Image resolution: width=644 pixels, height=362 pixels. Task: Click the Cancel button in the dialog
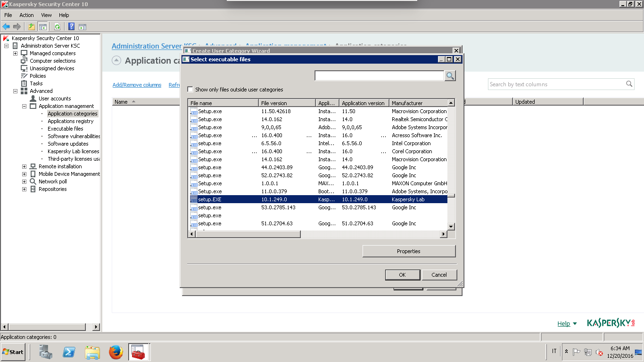[x=439, y=275]
